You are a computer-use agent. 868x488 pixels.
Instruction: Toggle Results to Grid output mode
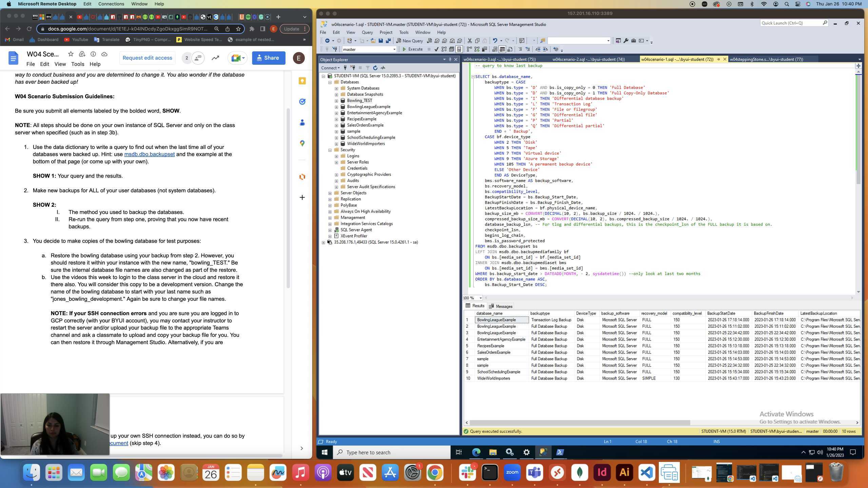pyautogui.click(x=502, y=49)
